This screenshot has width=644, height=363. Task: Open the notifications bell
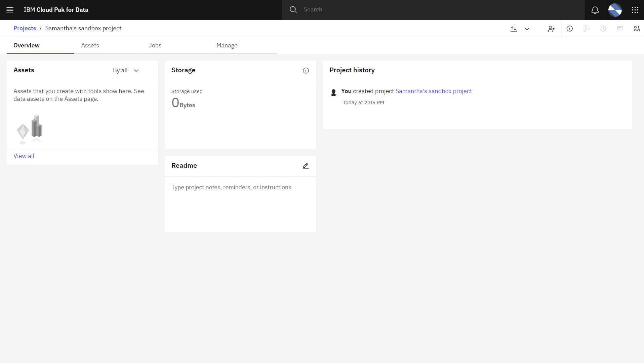point(595,10)
